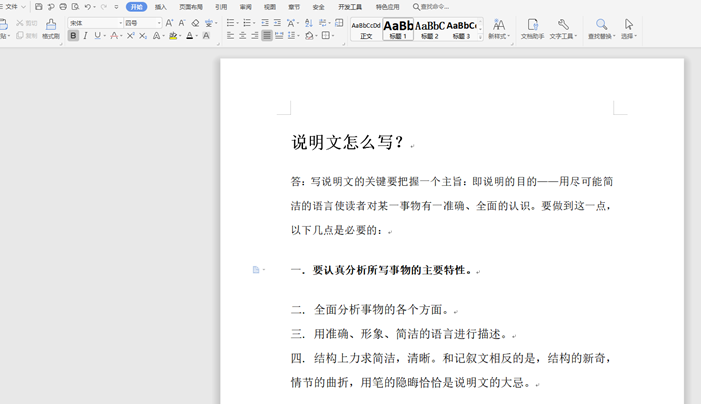Screen dimensions: 701x404
Task: Apply the 标题 3 heading style
Action: 461,29
